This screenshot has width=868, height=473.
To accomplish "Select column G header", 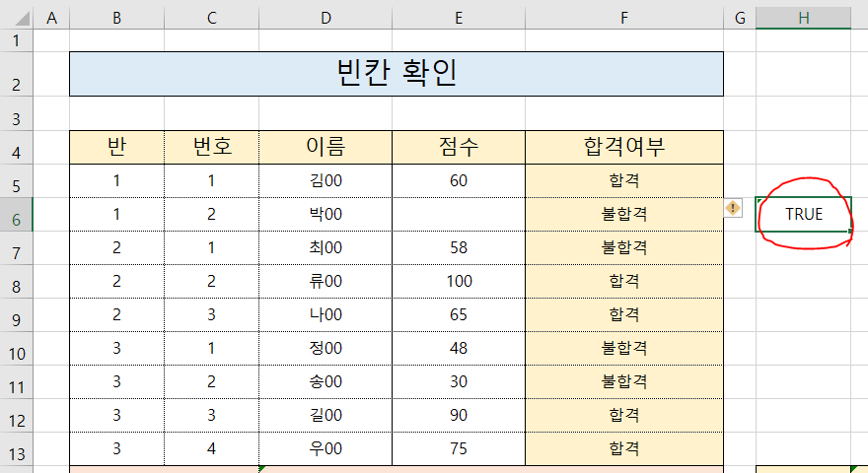I will tap(740, 19).
